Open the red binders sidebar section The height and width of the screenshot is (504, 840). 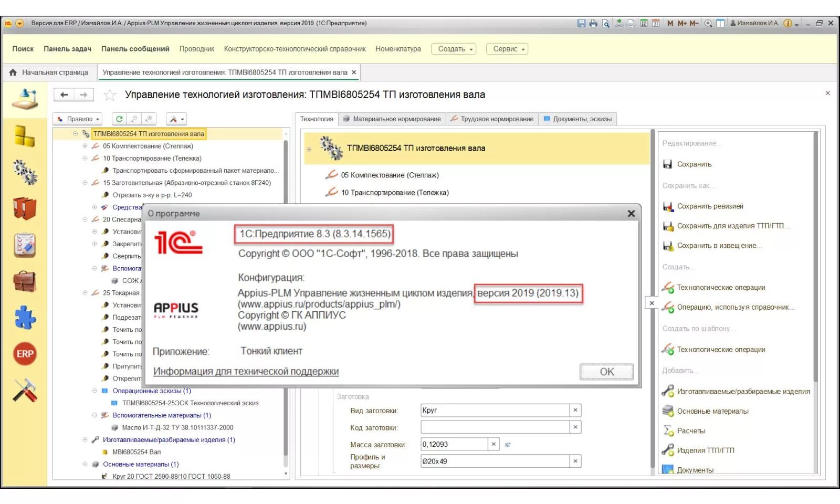click(x=25, y=208)
